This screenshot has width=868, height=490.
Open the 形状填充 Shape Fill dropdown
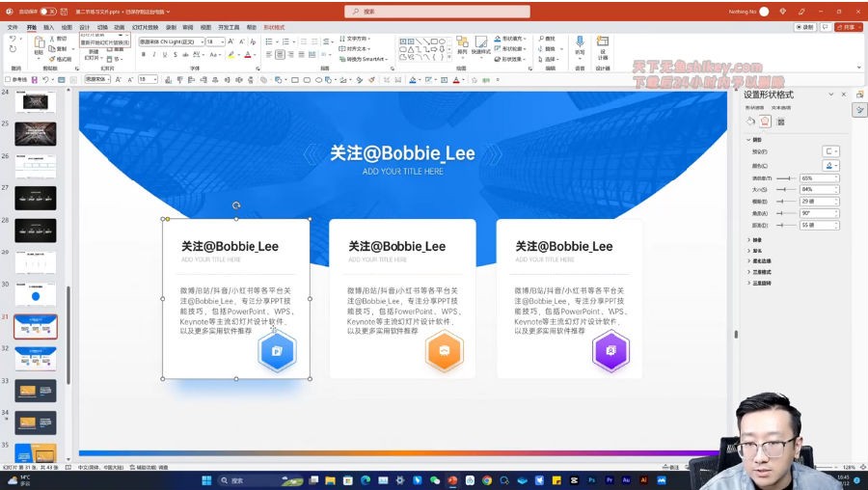click(510, 39)
